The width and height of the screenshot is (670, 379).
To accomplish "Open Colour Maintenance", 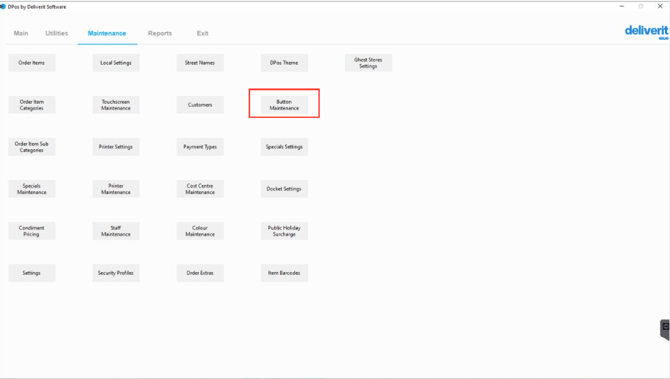I will [x=200, y=231].
